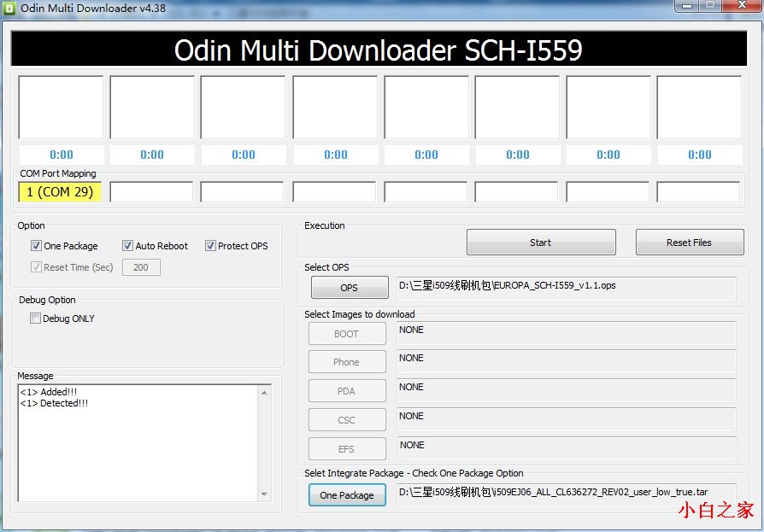This screenshot has height=532, width=764.
Task: Click the NONE field next to CSC
Action: (x=567, y=420)
